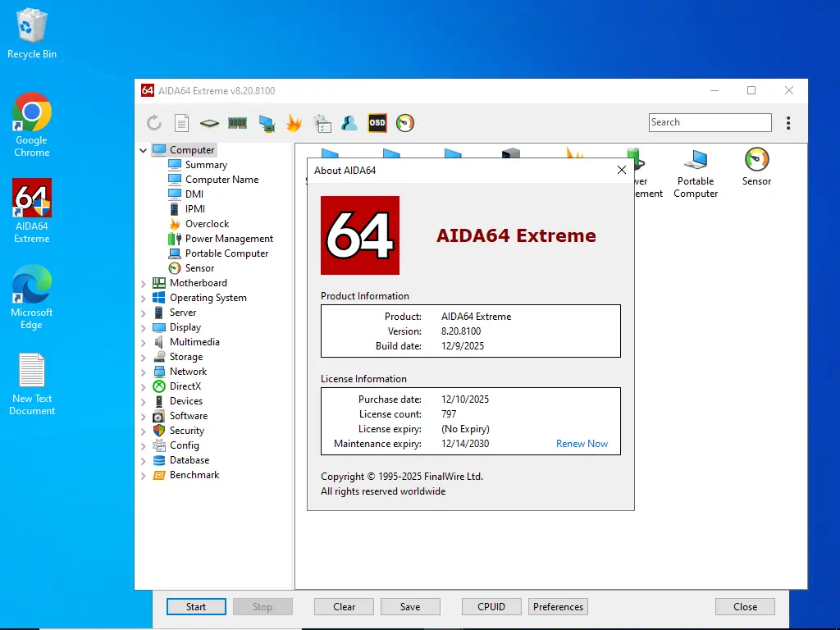Viewport: 840px width, 630px height.
Task: Click the Save button
Action: (x=410, y=607)
